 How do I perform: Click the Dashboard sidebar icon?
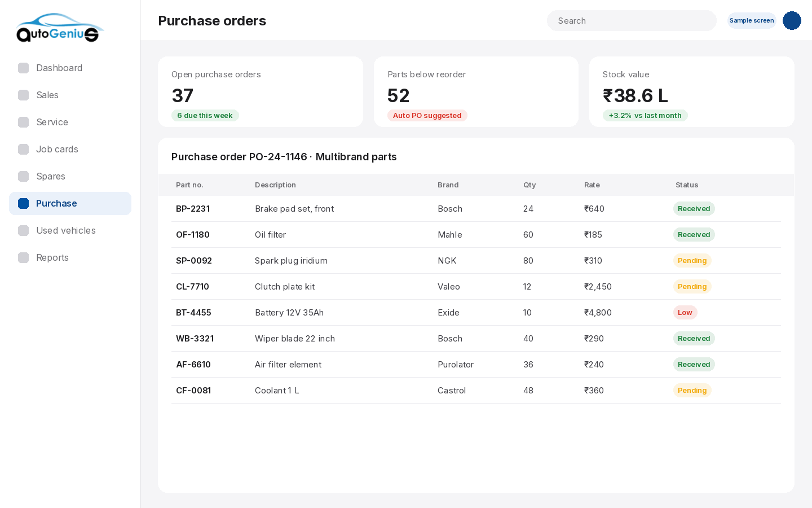23,68
